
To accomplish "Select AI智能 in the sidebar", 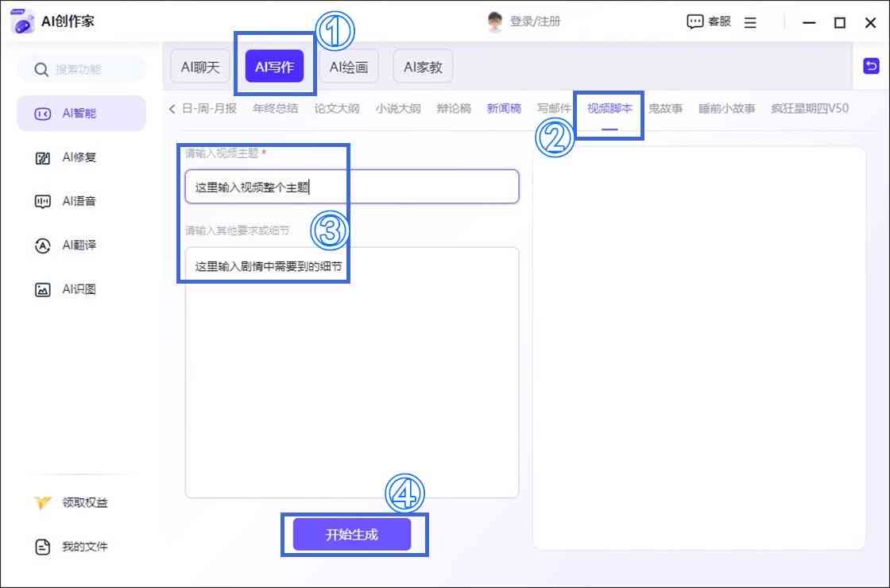I will pyautogui.click(x=82, y=114).
